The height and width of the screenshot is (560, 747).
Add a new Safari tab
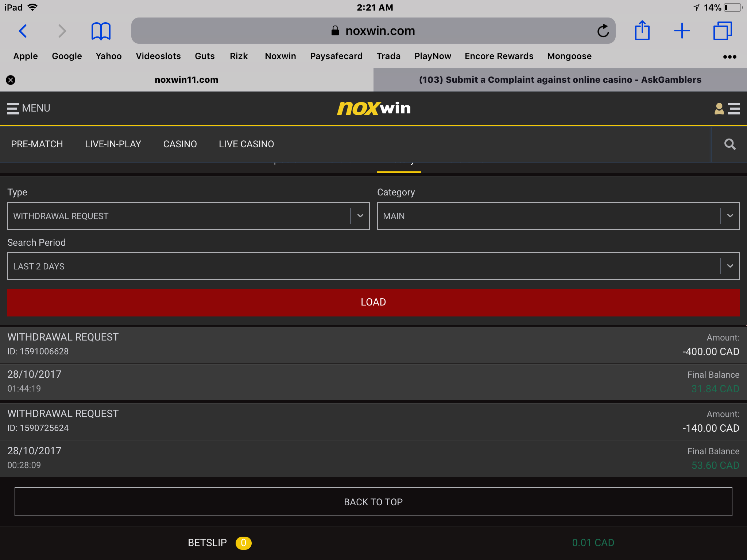(682, 31)
